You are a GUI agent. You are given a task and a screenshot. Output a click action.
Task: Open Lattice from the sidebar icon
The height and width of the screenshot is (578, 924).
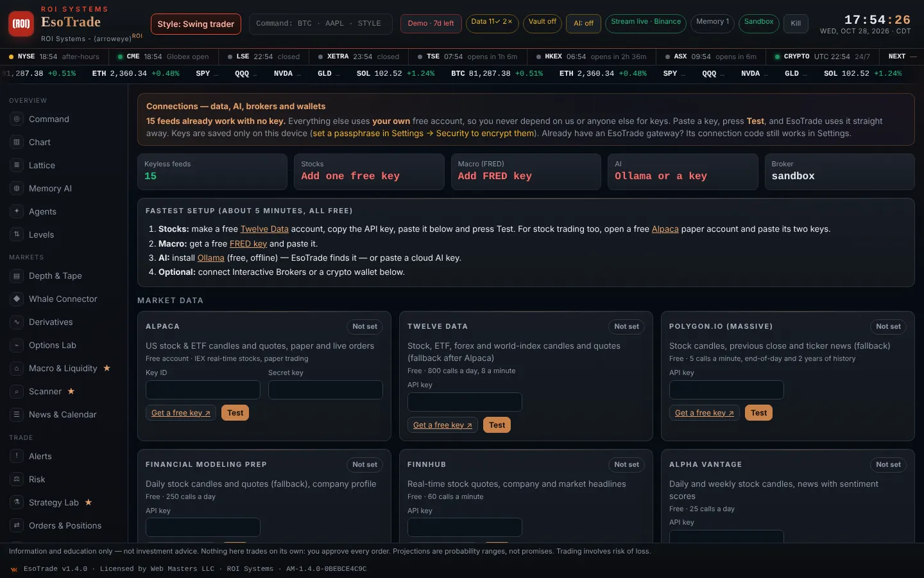[17, 165]
